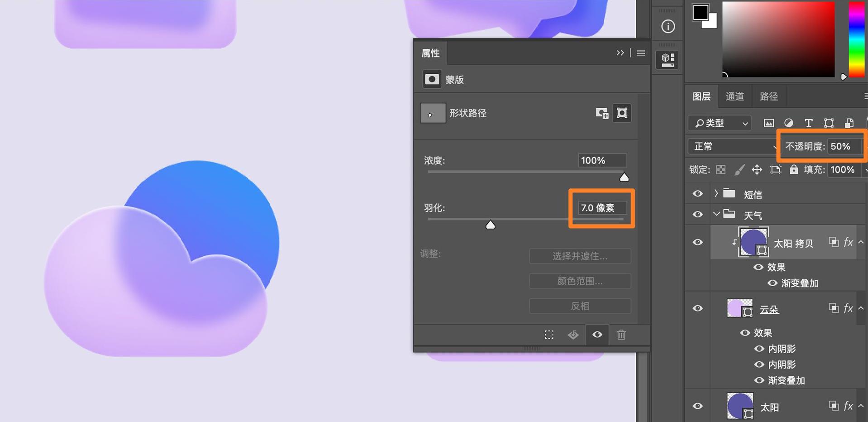Select the shape layers filter icon
This screenshot has height=422, width=868.
click(829, 123)
